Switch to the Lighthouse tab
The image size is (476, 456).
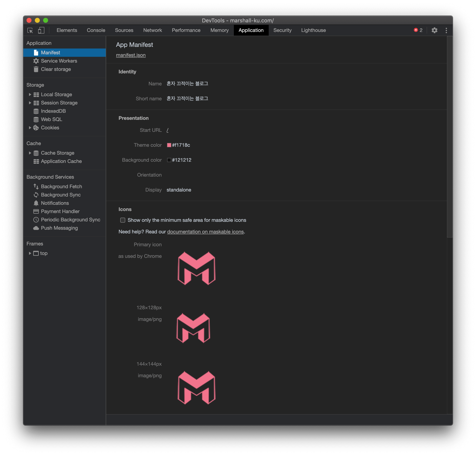point(313,30)
